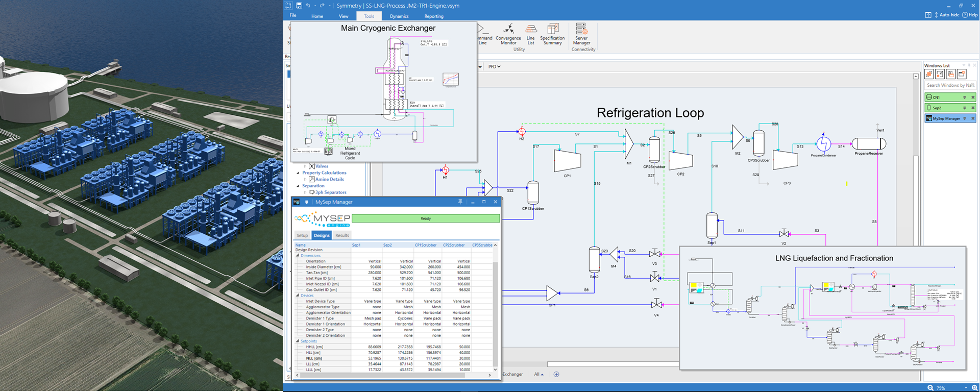Click the MySep Manager title bar app icon
The height and width of the screenshot is (392, 980).
tap(297, 202)
